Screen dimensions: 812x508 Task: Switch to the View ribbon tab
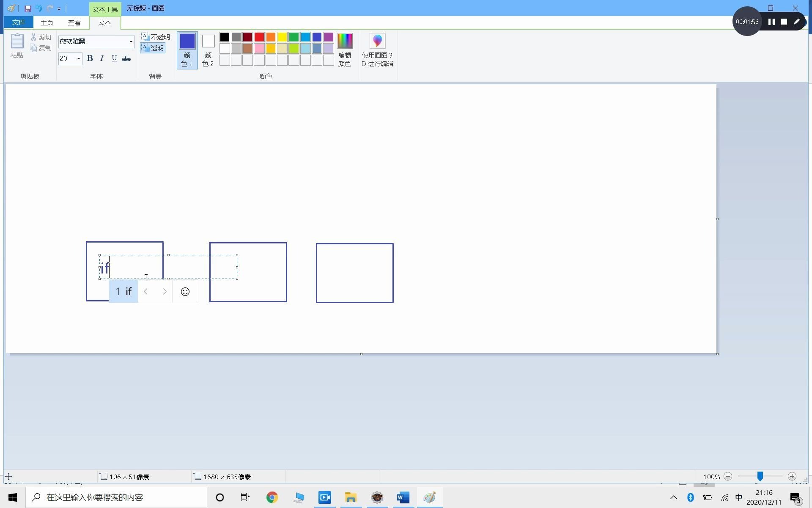click(x=74, y=22)
